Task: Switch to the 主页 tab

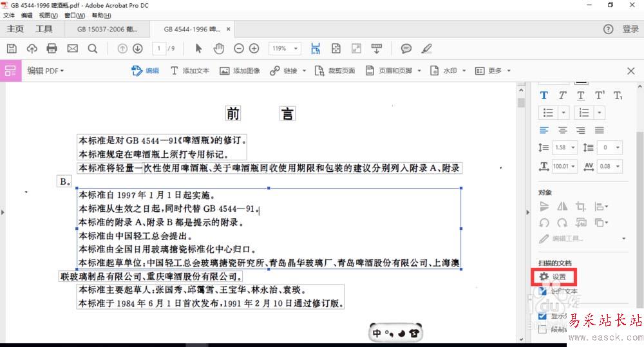Action: pyautogui.click(x=15, y=29)
